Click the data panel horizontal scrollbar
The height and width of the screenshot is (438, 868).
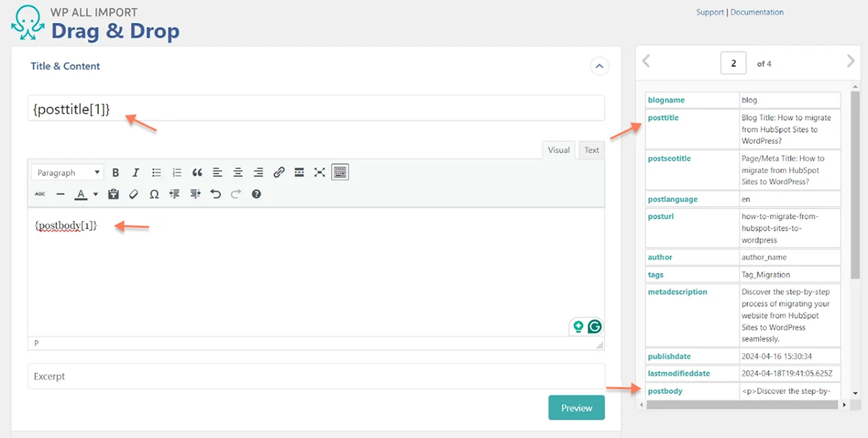743,405
